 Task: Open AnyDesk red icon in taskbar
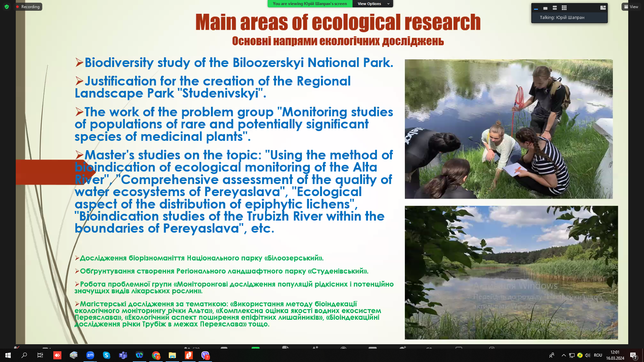(57, 355)
